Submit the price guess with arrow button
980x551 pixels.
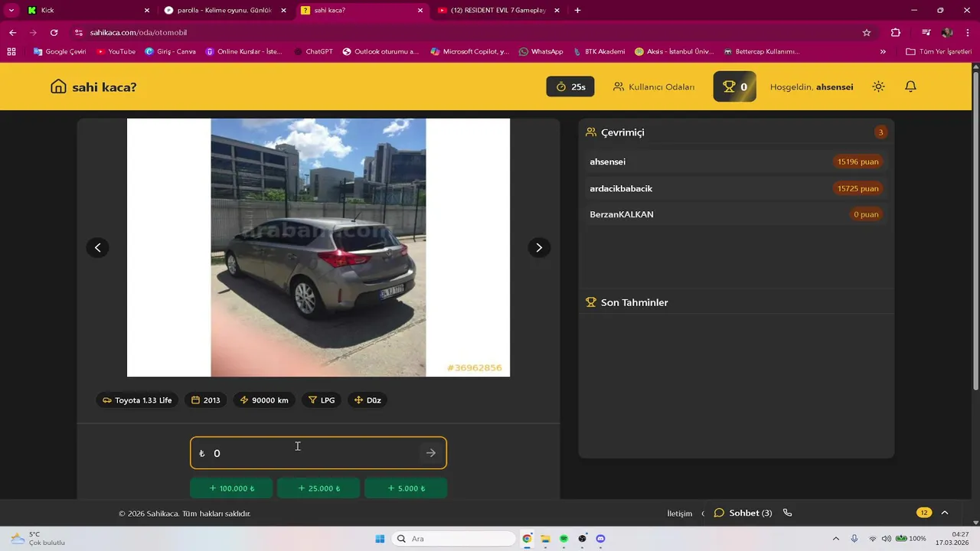pyautogui.click(x=431, y=453)
